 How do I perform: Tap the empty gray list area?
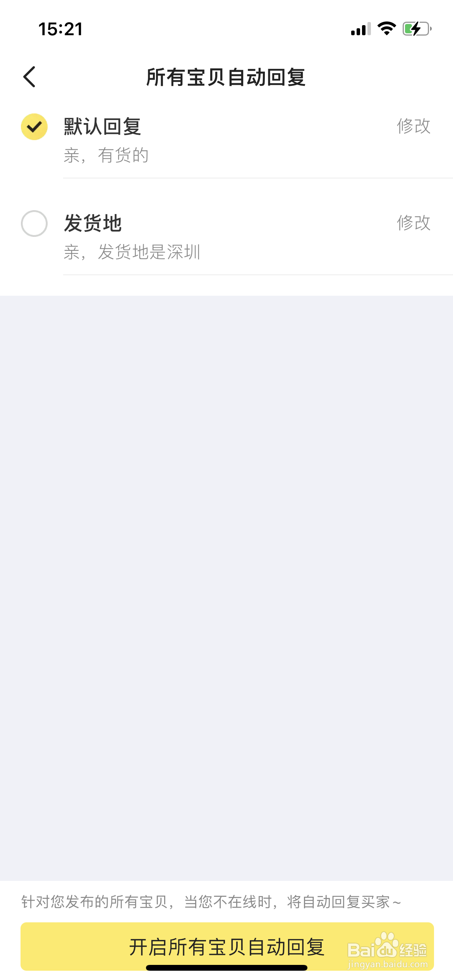pyautogui.click(x=226, y=588)
